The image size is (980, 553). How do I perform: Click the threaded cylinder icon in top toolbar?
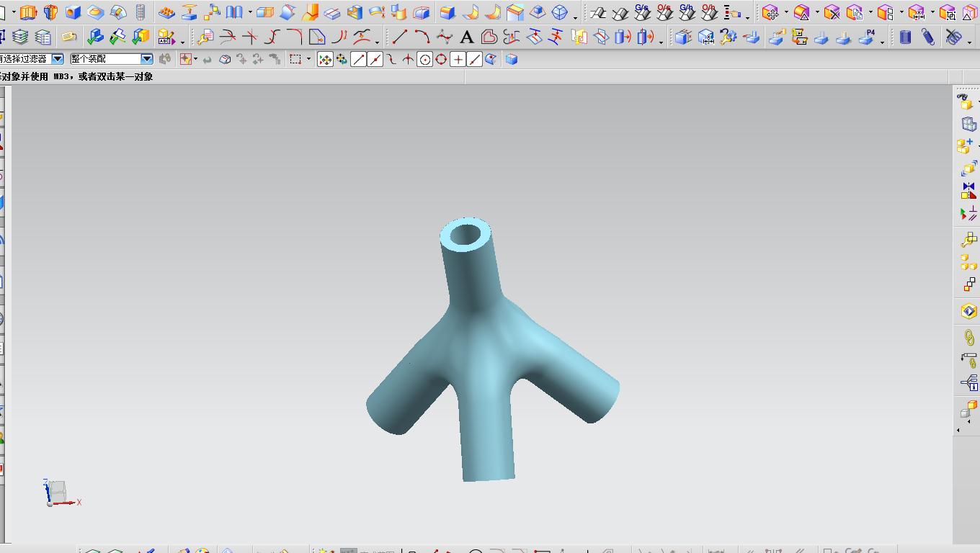click(141, 12)
